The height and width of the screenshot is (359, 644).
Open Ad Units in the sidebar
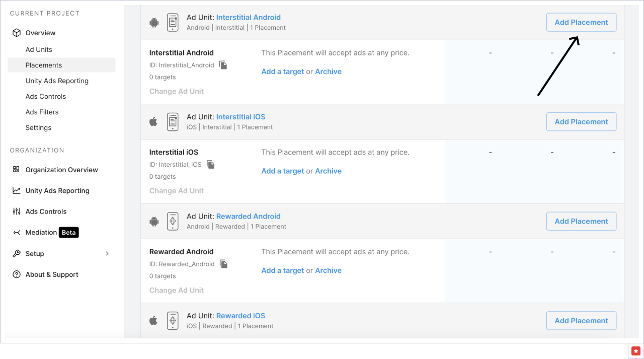point(39,49)
